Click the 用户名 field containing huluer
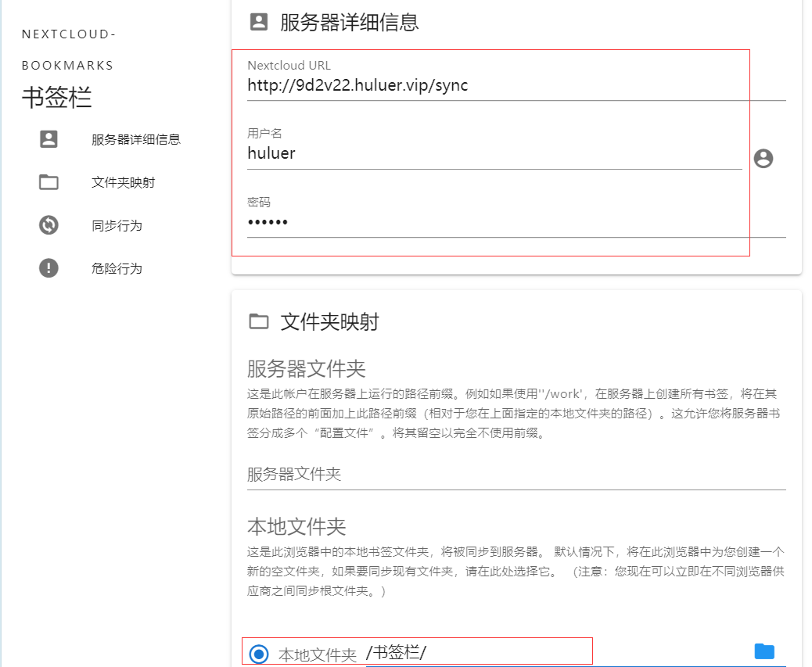The image size is (812, 667). tap(494, 154)
